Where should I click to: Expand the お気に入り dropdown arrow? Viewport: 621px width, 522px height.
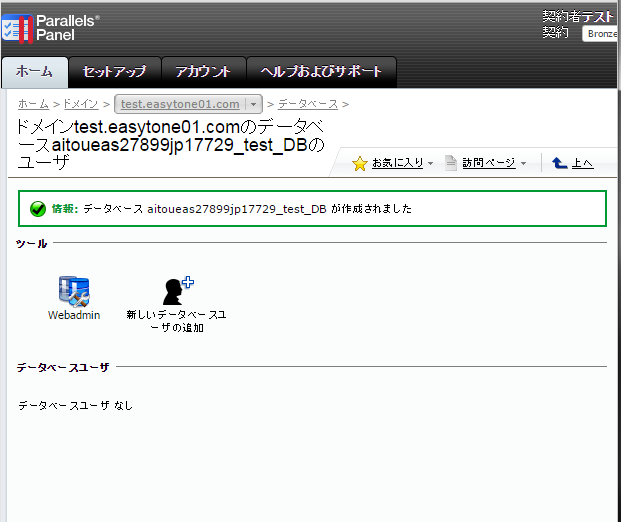coord(430,164)
